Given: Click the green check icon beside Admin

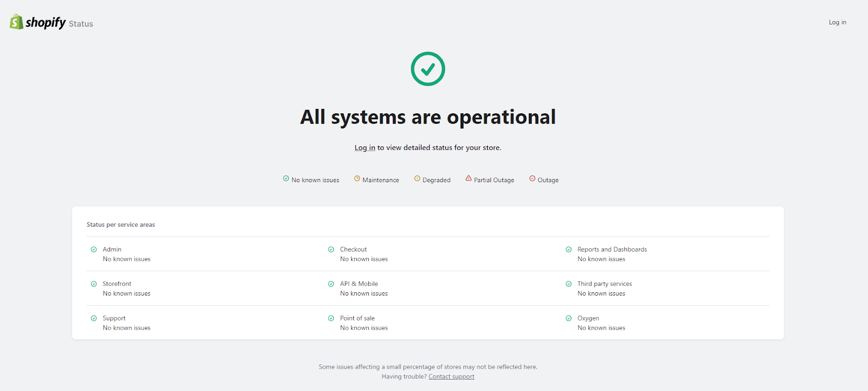Looking at the screenshot, I should point(94,249).
